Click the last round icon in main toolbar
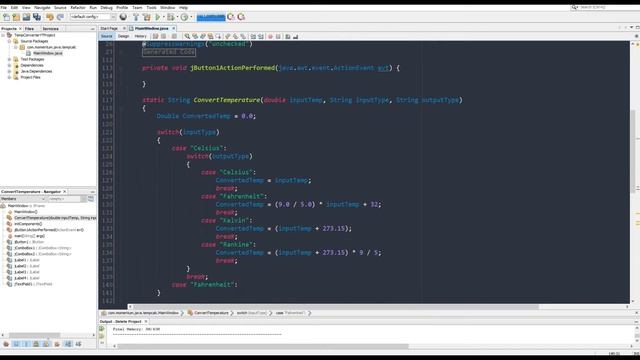This screenshot has width=640, height=360. 241,17
